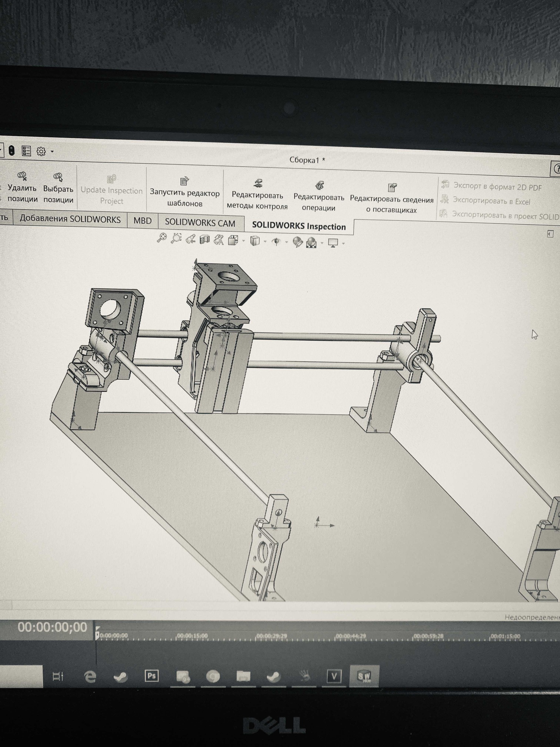Open the V application taskbar icon
The height and width of the screenshot is (747, 560).
point(334,676)
